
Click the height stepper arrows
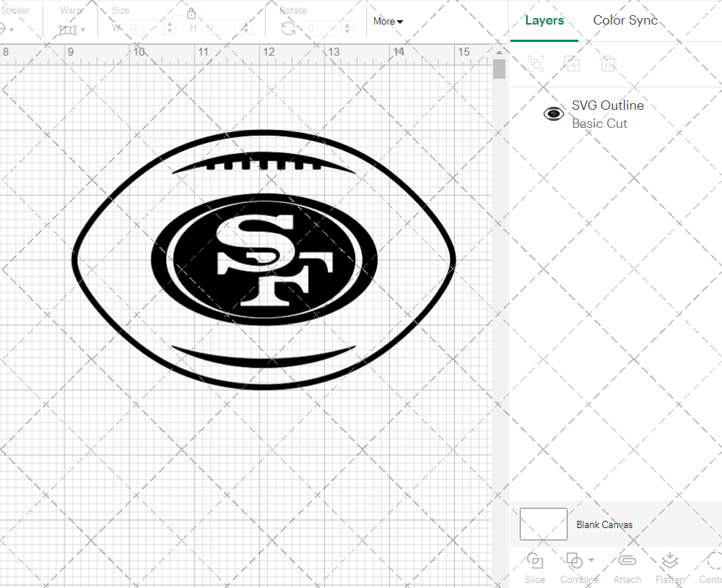point(246,27)
